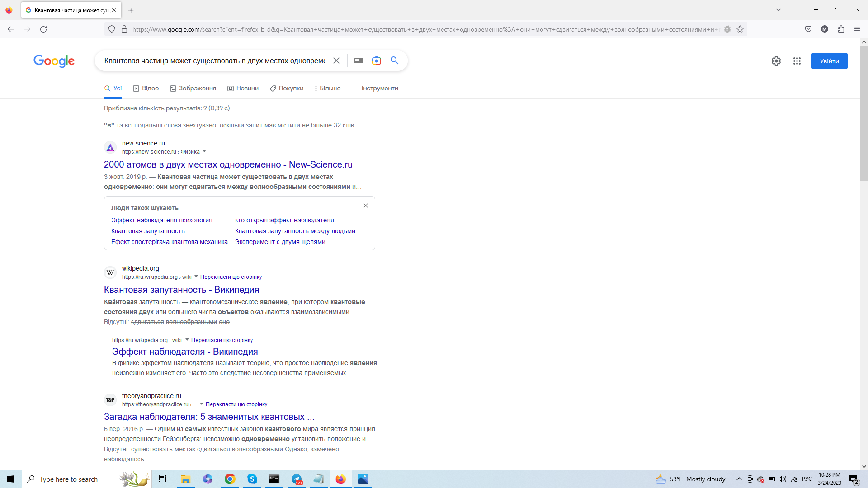The height and width of the screenshot is (488, 868).
Task: Open the volume control in system tray
Action: click(x=783, y=479)
